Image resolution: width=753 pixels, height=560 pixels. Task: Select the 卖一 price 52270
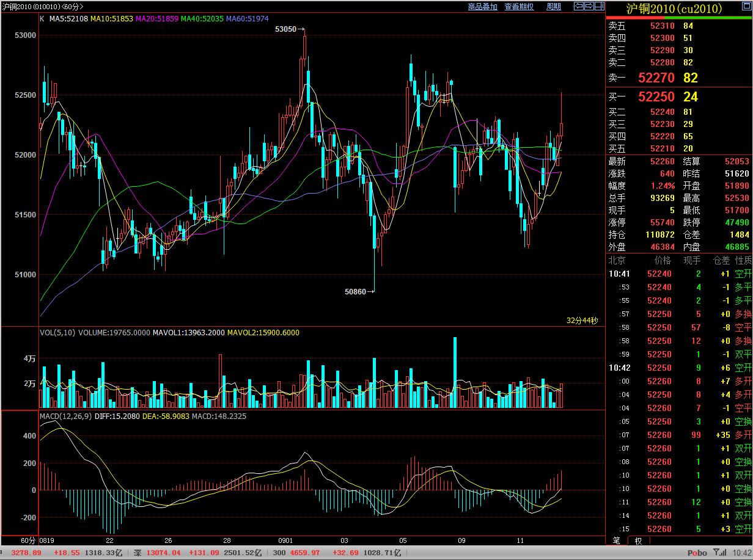click(656, 78)
